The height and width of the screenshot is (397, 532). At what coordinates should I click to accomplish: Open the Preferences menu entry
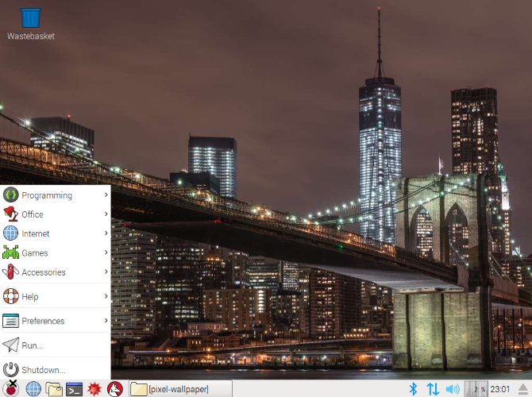click(x=44, y=321)
